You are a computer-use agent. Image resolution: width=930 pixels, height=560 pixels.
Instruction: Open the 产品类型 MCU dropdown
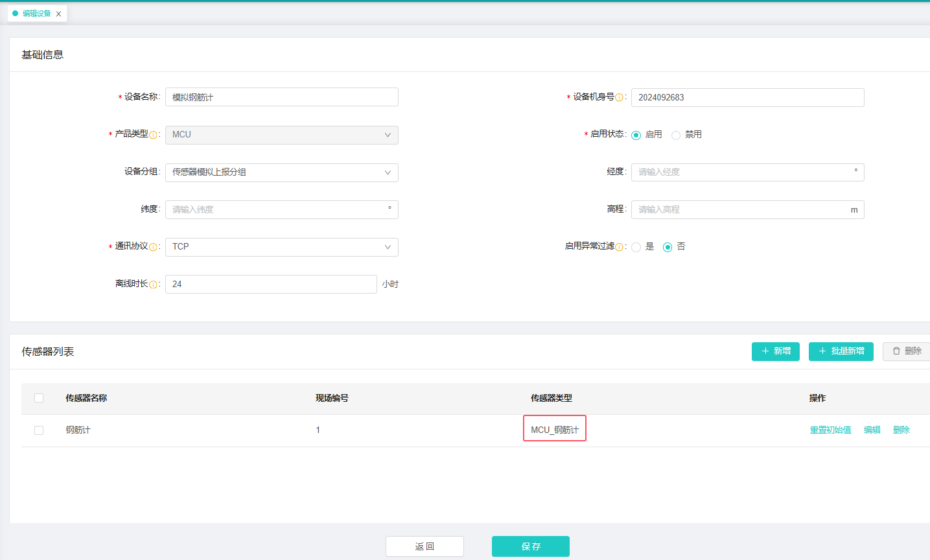(x=281, y=135)
